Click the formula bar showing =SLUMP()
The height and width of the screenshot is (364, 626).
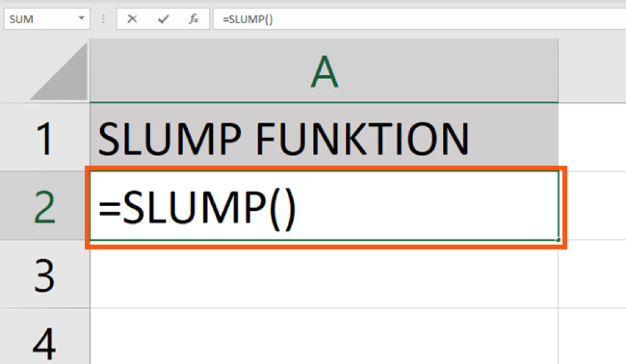pyautogui.click(x=417, y=19)
